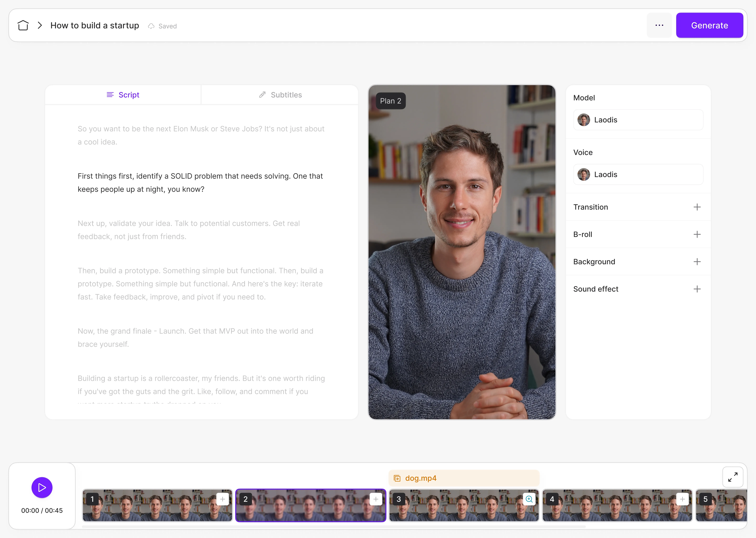Screen dimensions: 756x538
Task: Click the Script tab lines icon
Action: [x=110, y=95]
